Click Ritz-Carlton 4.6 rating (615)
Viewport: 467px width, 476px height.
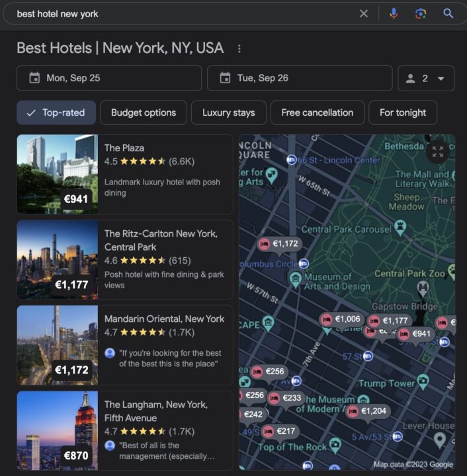tap(148, 260)
